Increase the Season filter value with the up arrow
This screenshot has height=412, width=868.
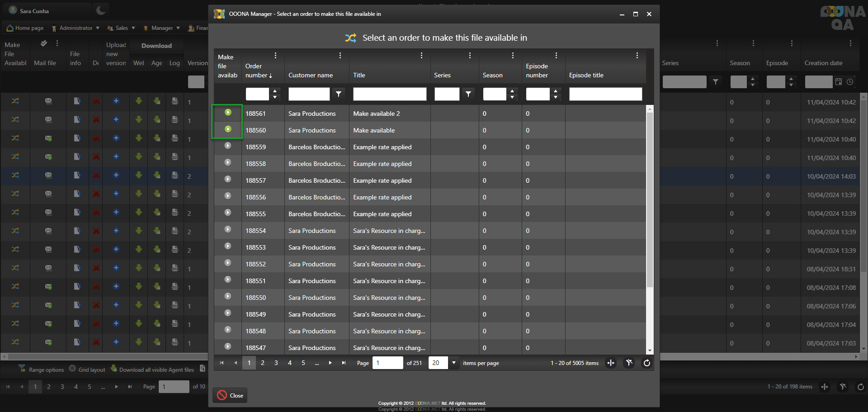click(512, 91)
